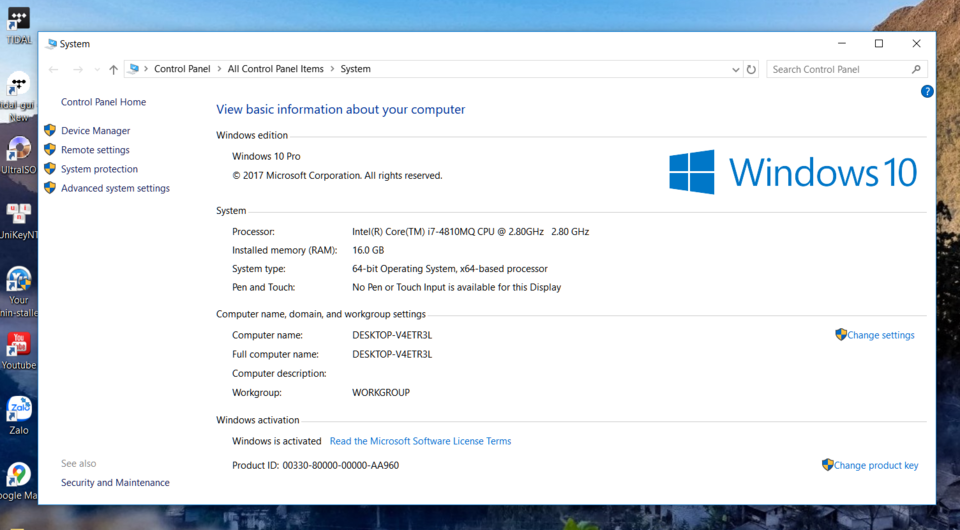Click the up arrow navigation icon
Screen dimensions: 960x530
coord(113,69)
